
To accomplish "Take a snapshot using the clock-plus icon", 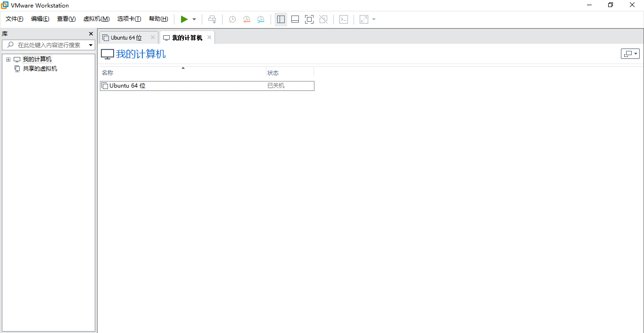I will pyautogui.click(x=232, y=19).
